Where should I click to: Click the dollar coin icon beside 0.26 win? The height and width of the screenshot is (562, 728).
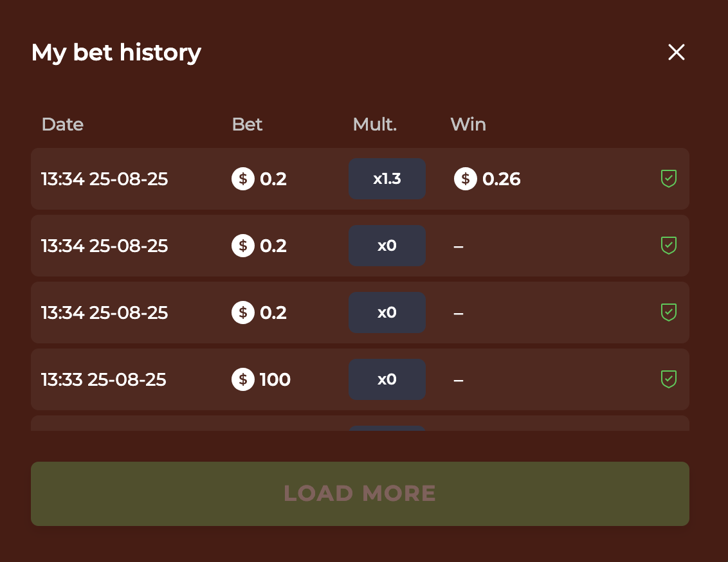(x=465, y=179)
